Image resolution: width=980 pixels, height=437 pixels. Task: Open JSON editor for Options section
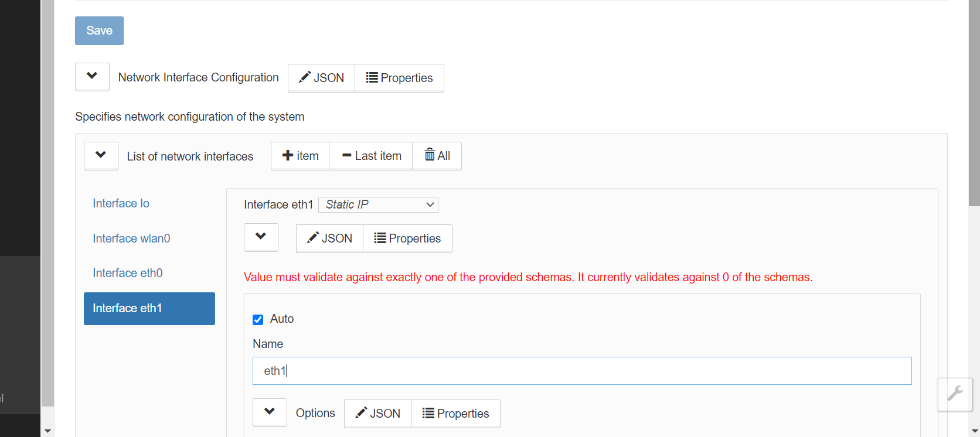(x=377, y=414)
